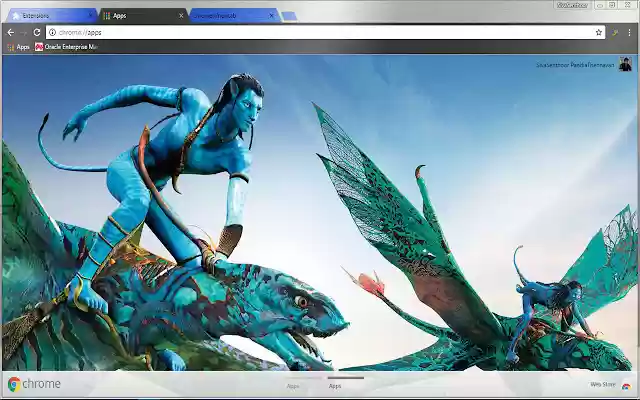Image resolution: width=640 pixels, height=400 pixels.
Task: Click the extension icon beside the star
Action: pyautogui.click(x=615, y=33)
